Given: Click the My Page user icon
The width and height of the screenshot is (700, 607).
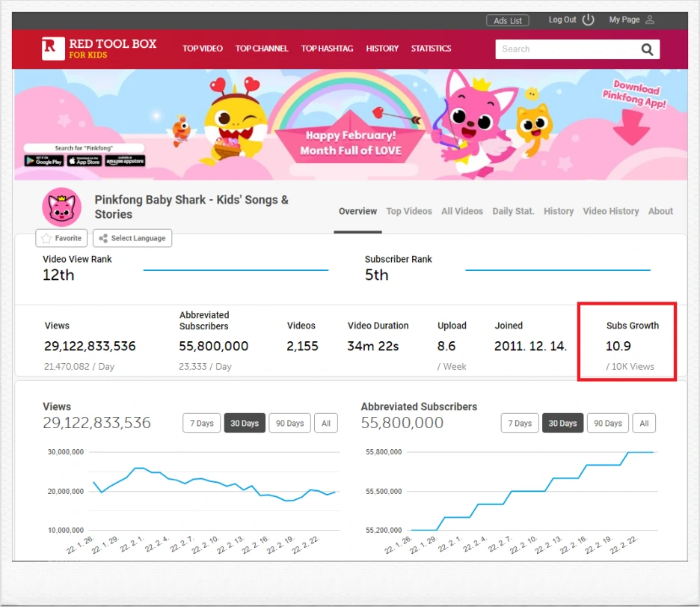Looking at the screenshot, I should [x=650, y=19].
